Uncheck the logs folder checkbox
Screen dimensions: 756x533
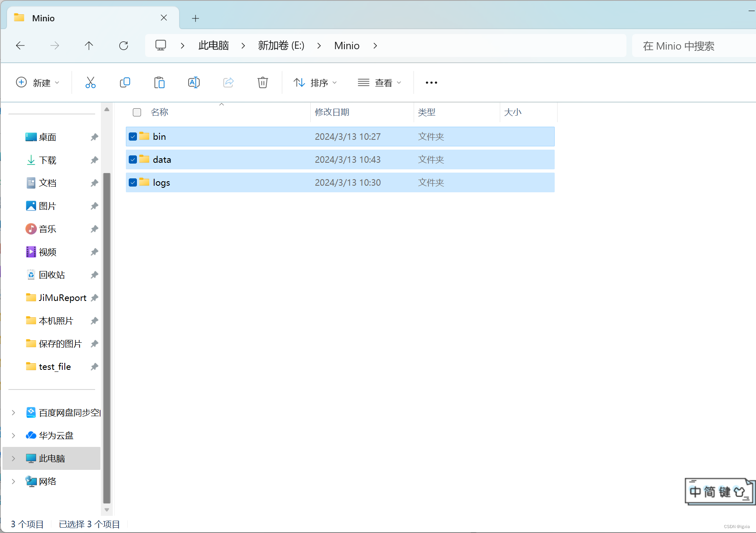133,182
